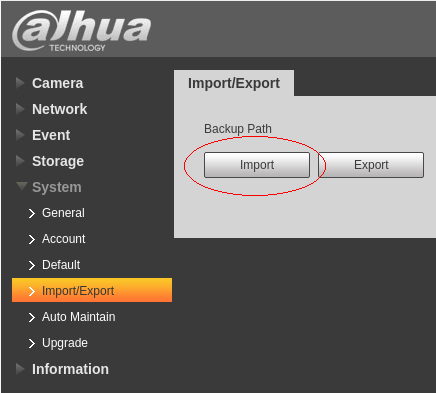Image resolution: width=436 pixels, height=393 pixels.
Task: Click the Dahua Technology logo
Action: pyautogui.click(x=82, y=31)
